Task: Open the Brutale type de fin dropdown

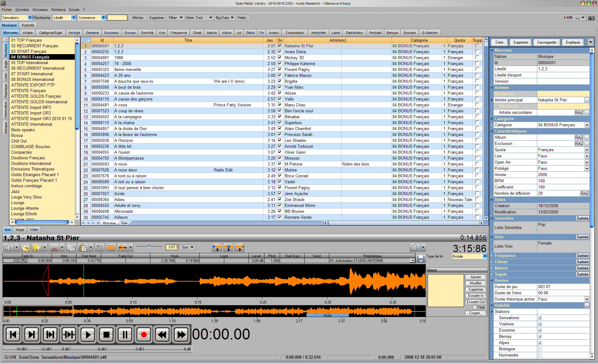Action: (x=485, y=256)
